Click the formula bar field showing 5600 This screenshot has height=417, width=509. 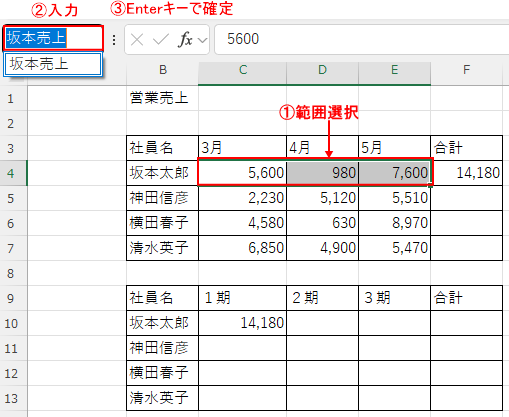coord(362,39)
